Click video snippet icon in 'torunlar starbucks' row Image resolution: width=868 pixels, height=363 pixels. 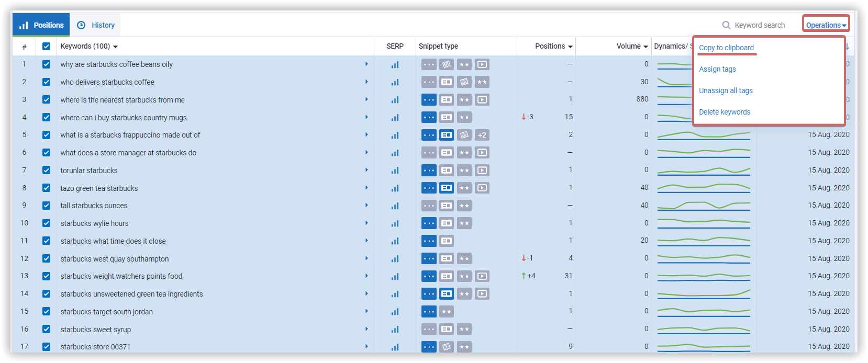click(482, 170)
